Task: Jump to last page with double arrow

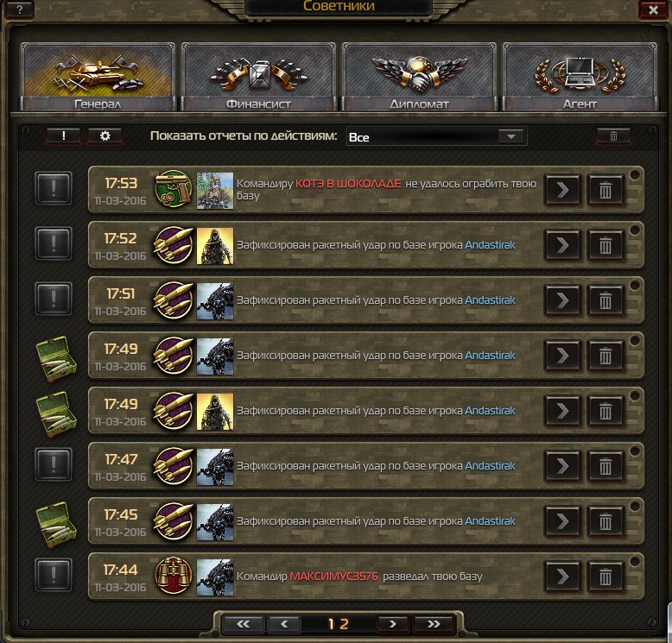Action: click(x=434, y=624)
